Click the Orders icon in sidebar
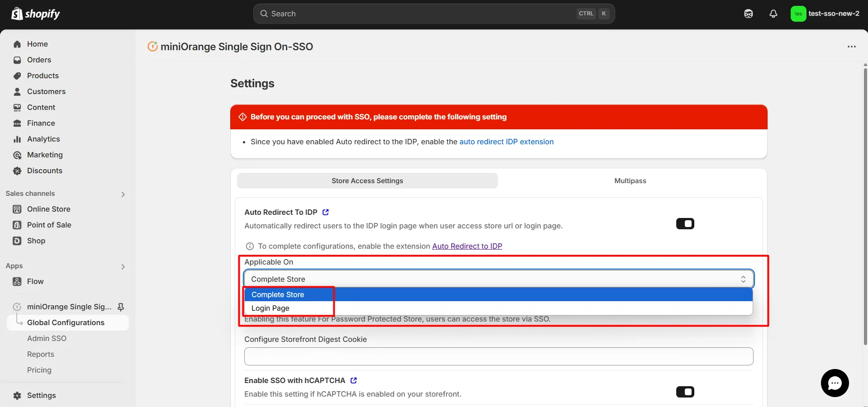This screenshot has width=868, height=407. [x=17, y=60]
